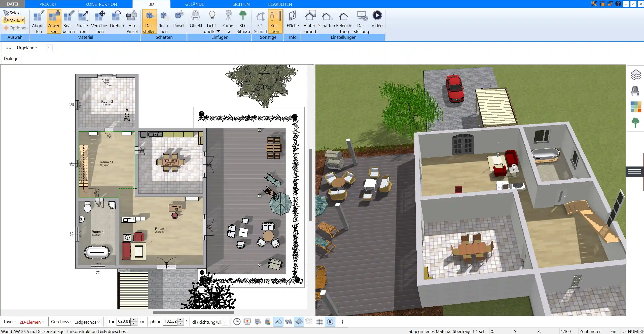Click the length l input field
Screen dimensions: 644x334
(x=124, y=322)
